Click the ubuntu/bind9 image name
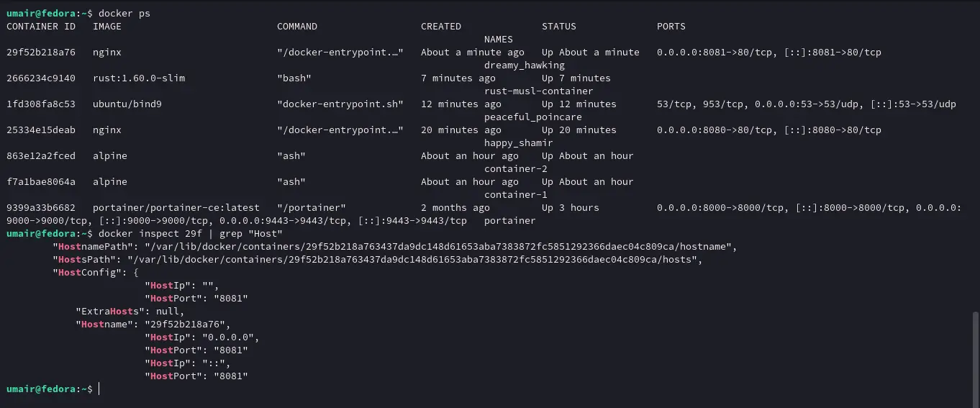Image resolution: width=980 pixels, height=408 pixels. coord(127,104)
